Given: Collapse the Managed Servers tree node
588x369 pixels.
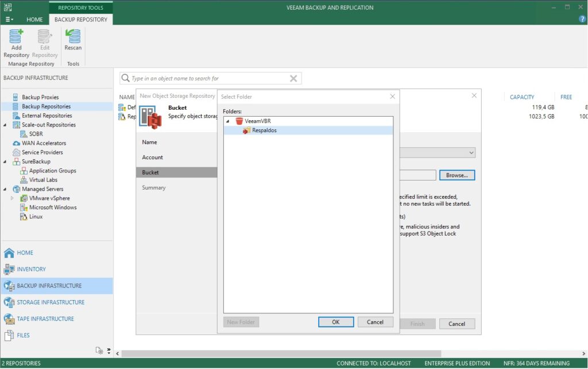Looking at the screenshot, I should (5, 189).
